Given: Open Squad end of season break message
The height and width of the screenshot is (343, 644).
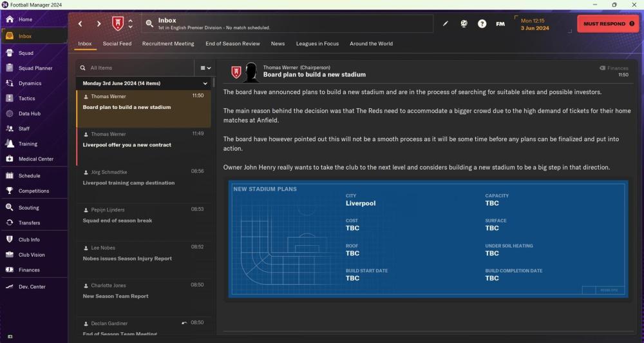Looking at the screenshot, I should click(144, 222).
